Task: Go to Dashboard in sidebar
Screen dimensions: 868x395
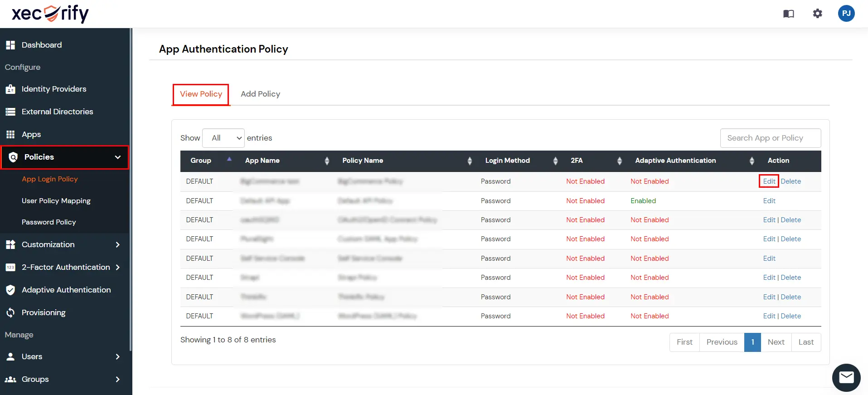Action: [x=42, y=45]
